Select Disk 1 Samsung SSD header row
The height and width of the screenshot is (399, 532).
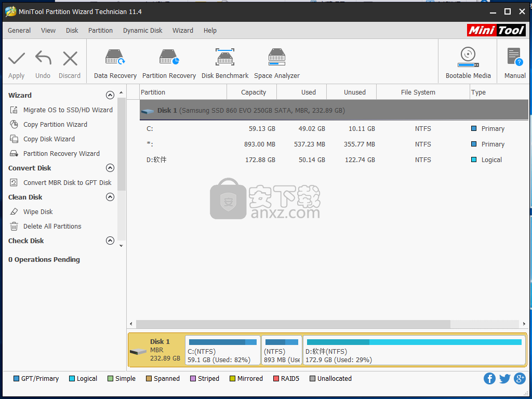click(334, 110)
